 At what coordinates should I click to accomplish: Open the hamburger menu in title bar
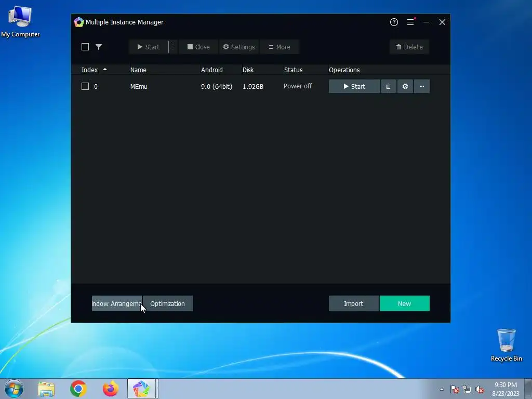pos(410,22)
